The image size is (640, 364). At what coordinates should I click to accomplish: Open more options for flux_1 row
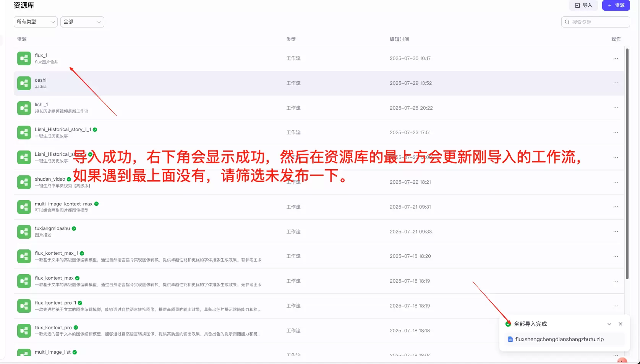(615, 58)
